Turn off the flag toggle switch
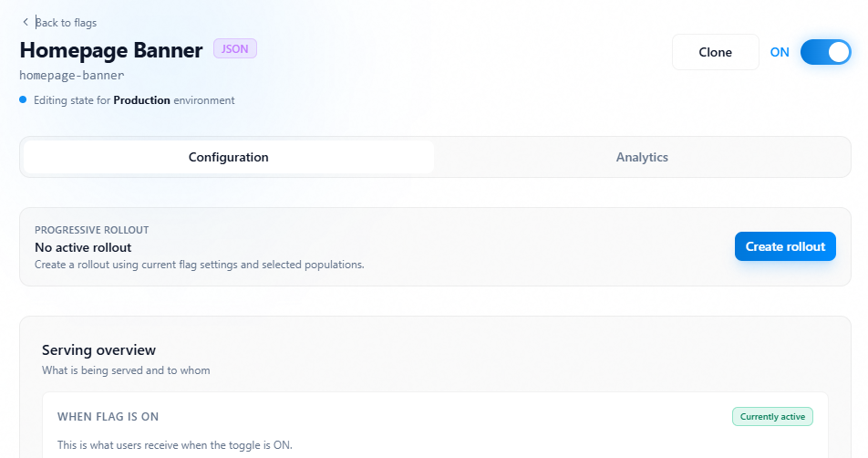 click(825, 52)
